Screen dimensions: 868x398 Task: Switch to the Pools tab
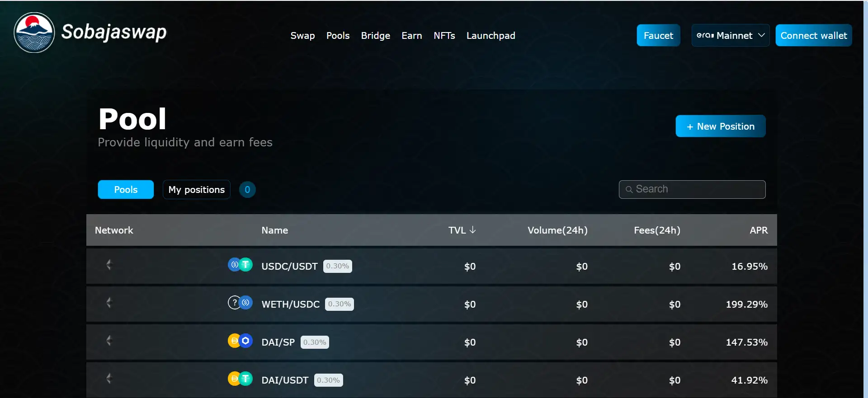tap(126, 190)
